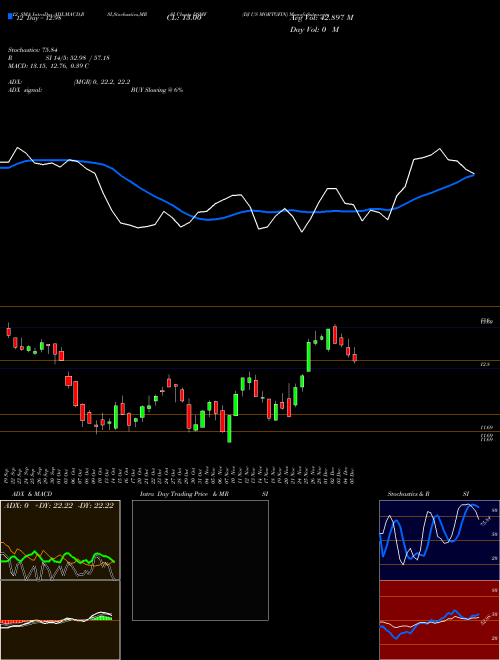This screenshot has width=500, height=660.
Task: Click the 'SI 14/3: 52.98 / 57.18' readout
Action: (78, 58)
